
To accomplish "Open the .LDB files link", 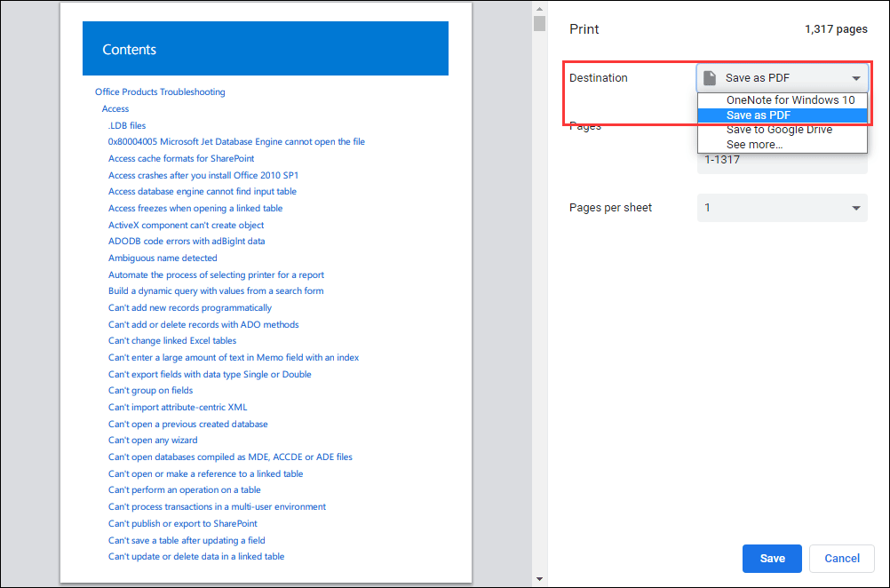I will click(127, 125).
